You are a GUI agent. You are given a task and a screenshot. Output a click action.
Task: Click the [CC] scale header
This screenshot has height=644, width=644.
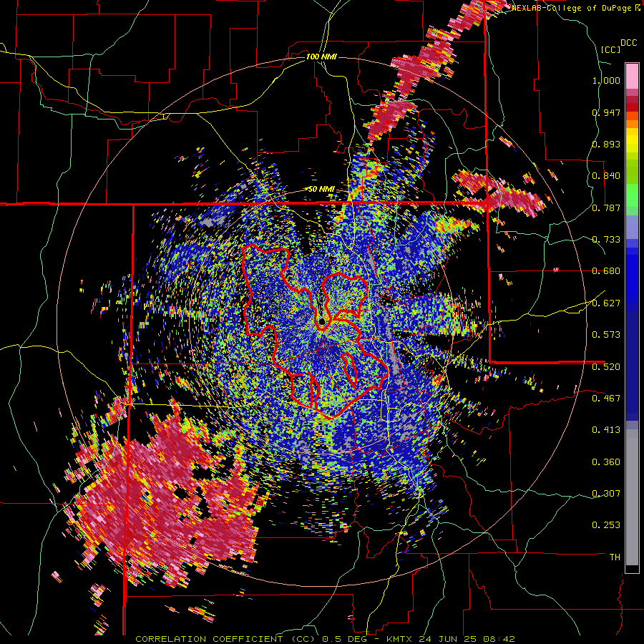click(x=610, y=49)
